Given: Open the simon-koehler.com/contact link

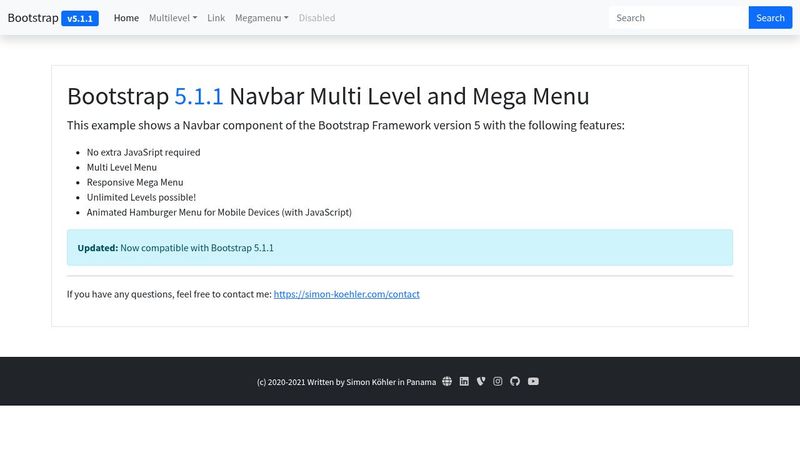Looking at the screenshot, I should (346, 294).
